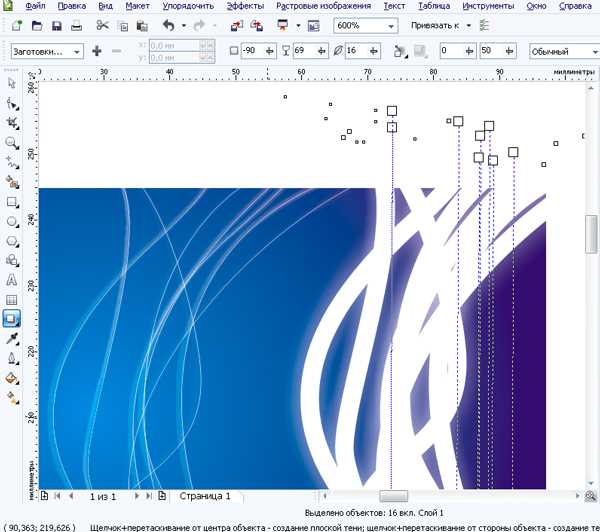
Task: Select the Freehand curve tool
Action: (12, 163)
